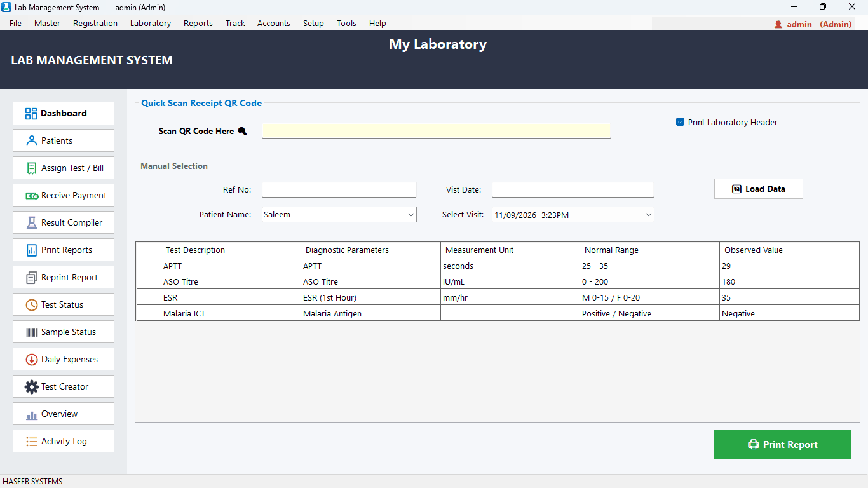
Task: Click the Observed Value column header
Action: tap(789, 250)
